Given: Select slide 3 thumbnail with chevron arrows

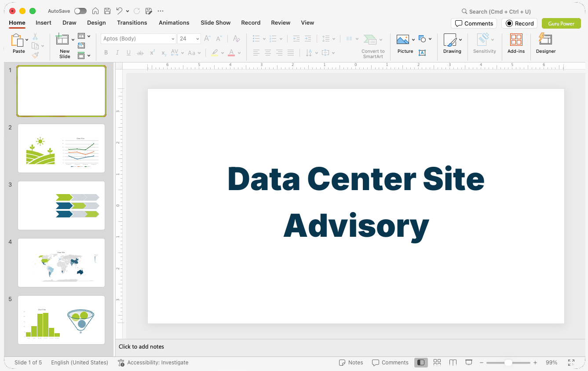Looking at the screenshot, I should (x=61, y=206).
